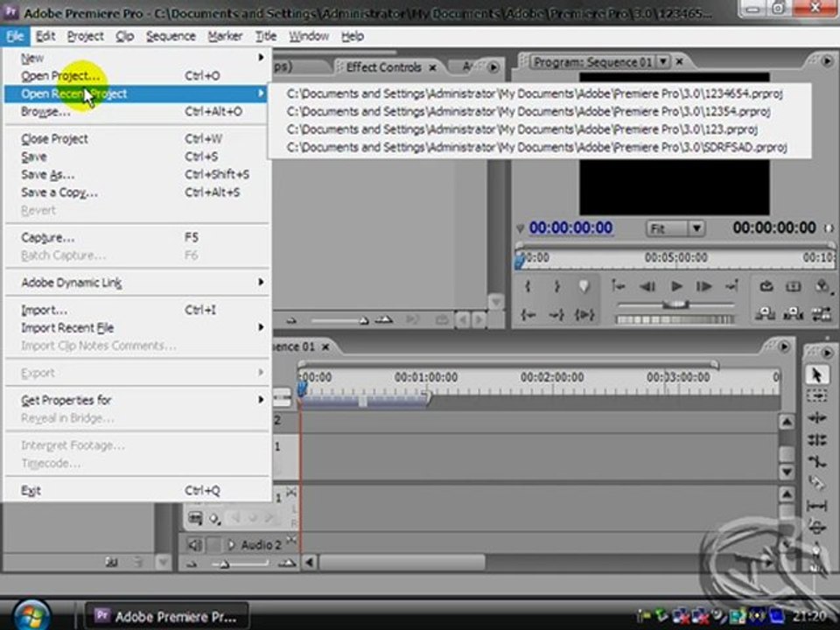
Task: Open the Tools panel flyout menu
Action: (827, 352)
